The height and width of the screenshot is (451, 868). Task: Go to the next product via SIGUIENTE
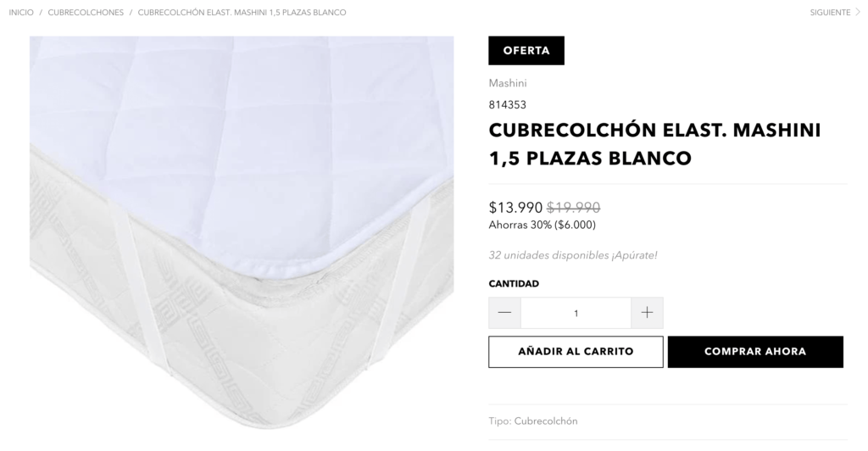coord(830,12)
